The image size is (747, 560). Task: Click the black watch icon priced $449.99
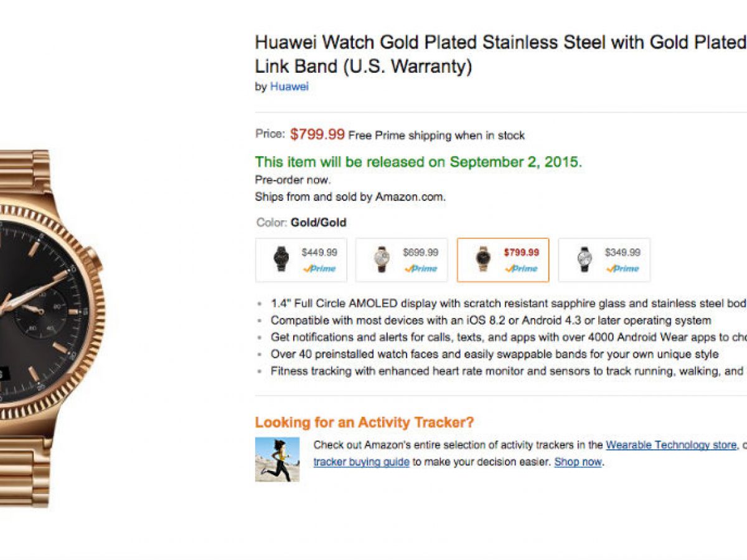tap(281, 259)
